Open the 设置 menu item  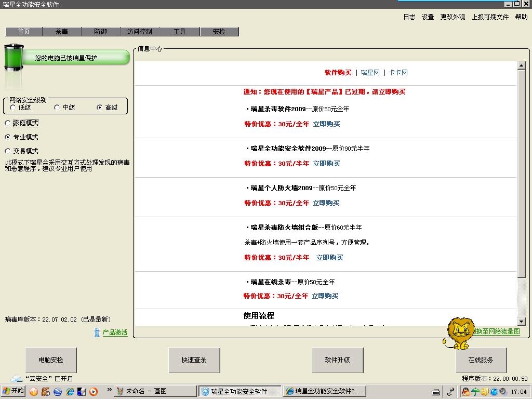click(x=428, y=17)
